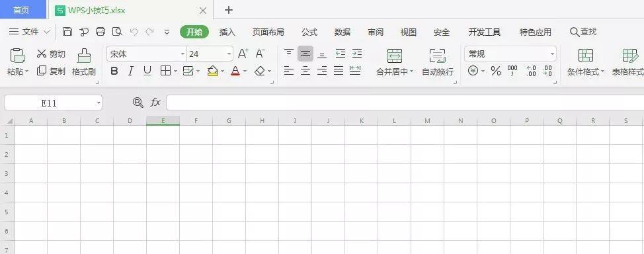
Task: Expand the fill color dropdown arrow
Action: [223, 71]
